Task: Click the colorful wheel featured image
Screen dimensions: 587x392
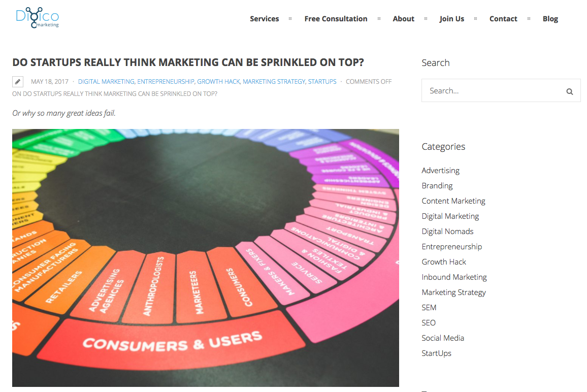Action: [x=205, y=257]
